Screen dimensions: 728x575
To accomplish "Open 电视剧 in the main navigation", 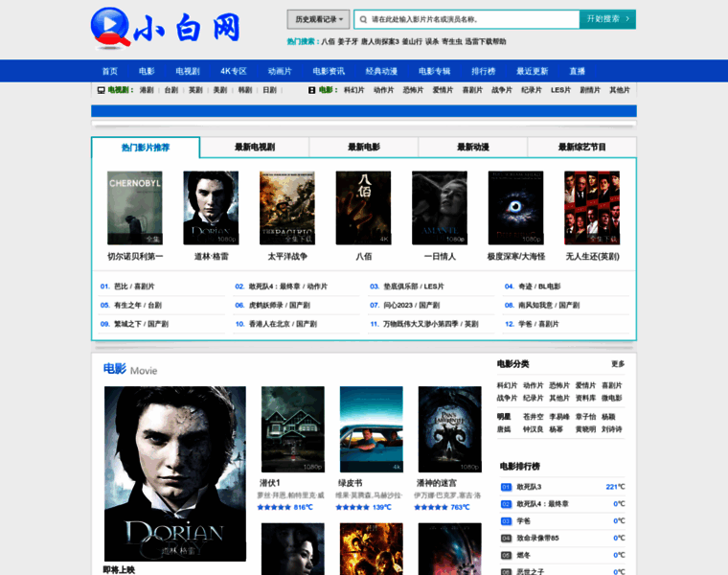I will point(188,71).
